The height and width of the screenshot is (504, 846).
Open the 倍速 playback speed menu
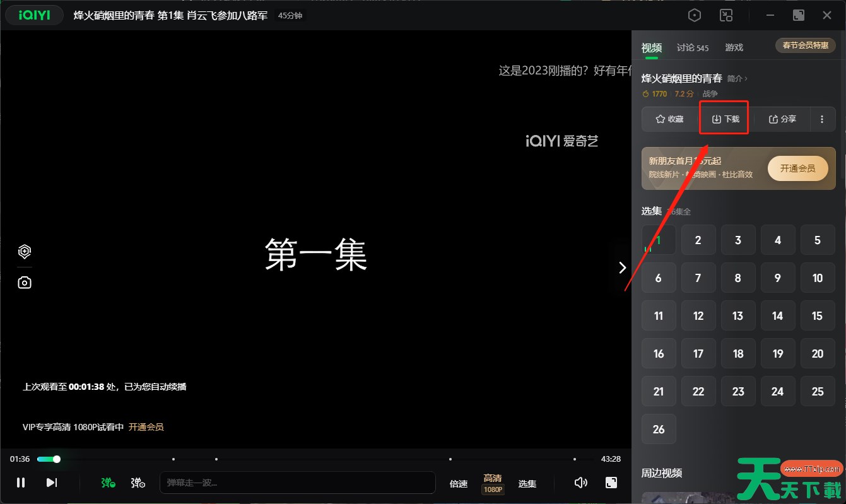pyautogui.click(x=459, y=484)
